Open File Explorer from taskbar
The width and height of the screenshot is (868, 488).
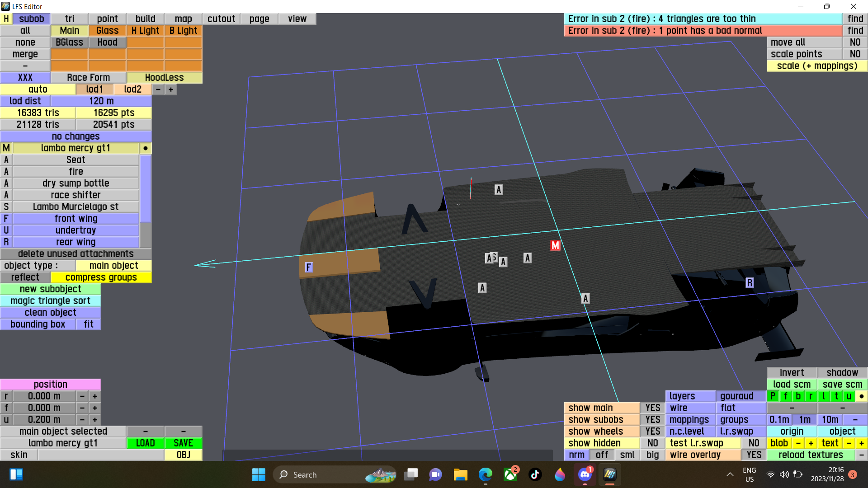coord(460,474)
